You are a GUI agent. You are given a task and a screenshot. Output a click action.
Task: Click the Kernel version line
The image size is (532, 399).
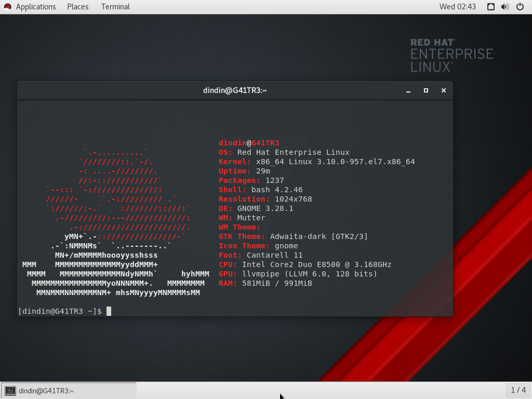point(316,162)
